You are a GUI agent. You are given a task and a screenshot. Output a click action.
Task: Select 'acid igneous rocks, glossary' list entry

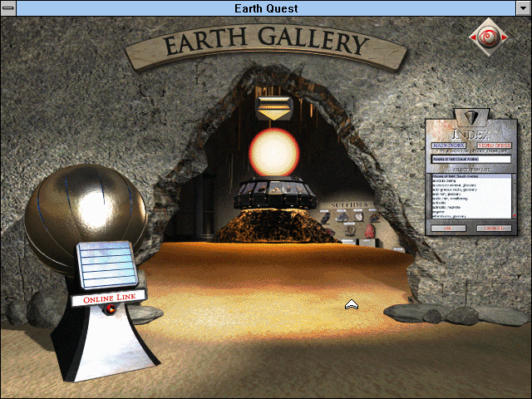[455, 190]
